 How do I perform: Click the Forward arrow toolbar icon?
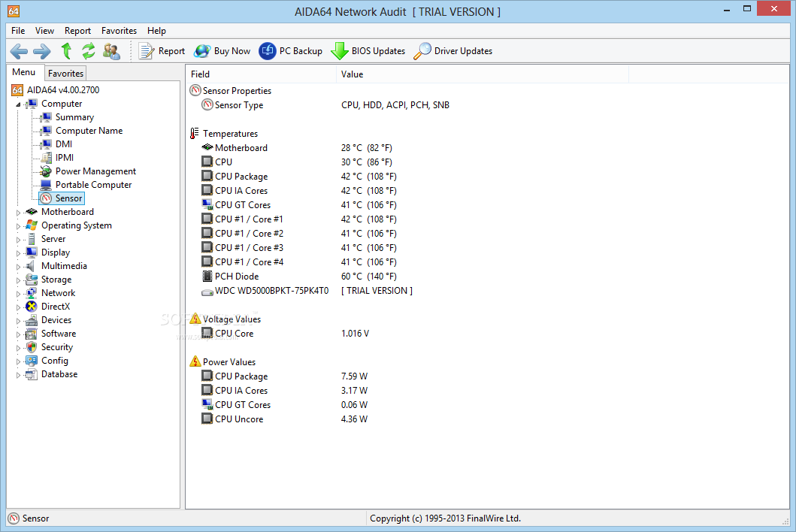point(42,51)
